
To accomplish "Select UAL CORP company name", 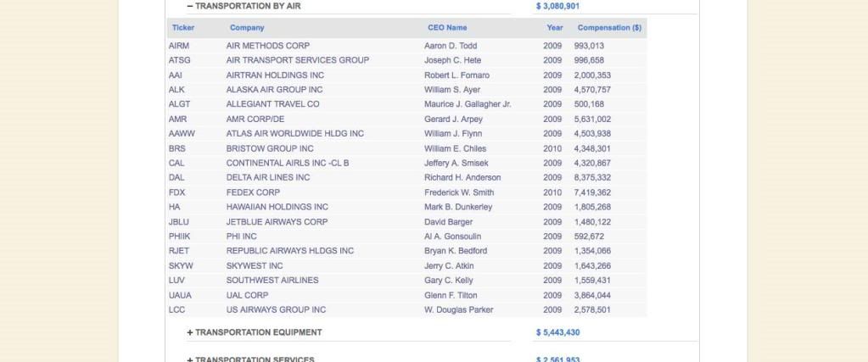I will click(247, 295).
